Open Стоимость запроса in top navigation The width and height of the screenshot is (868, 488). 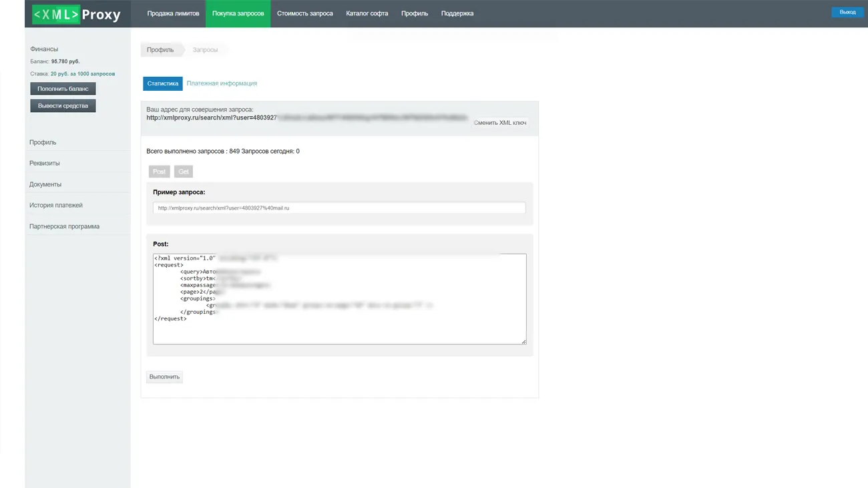(x=304, y=13)
